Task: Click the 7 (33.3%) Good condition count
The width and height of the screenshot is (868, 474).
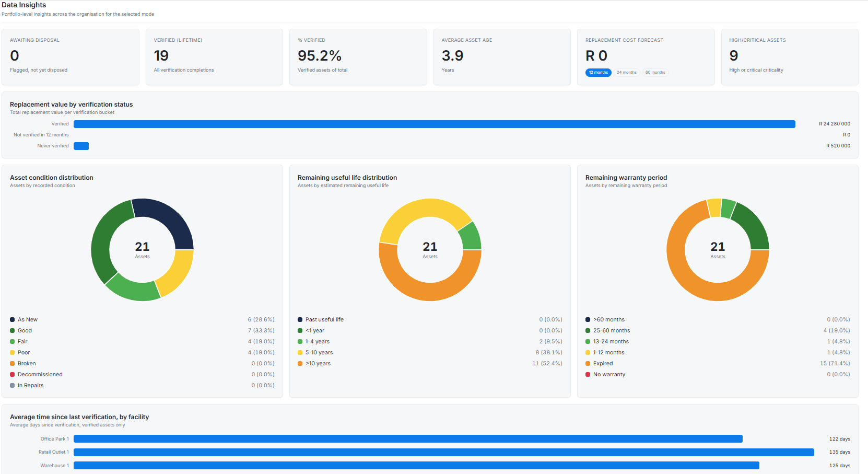Action: pos(261,330)
